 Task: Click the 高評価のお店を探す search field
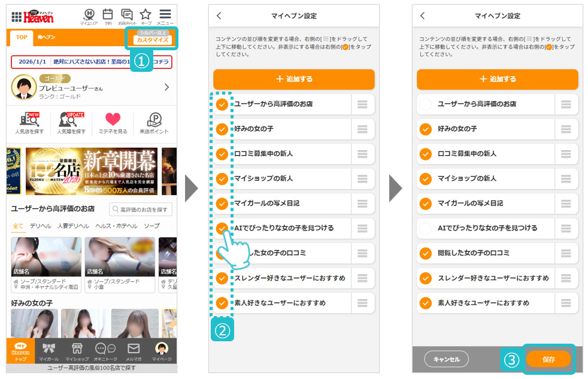pyautogui.click(x=141, y=209)
